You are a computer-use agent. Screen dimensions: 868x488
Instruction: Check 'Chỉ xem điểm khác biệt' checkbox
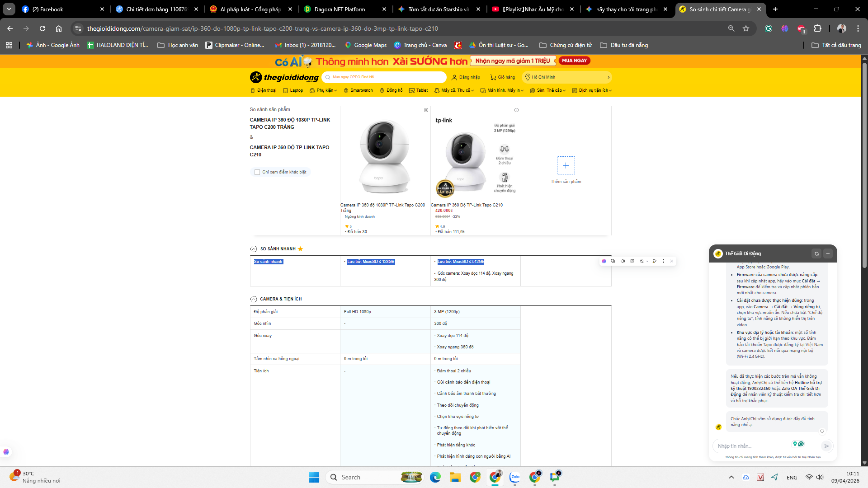pyautogui.click(x=257, y=172)
